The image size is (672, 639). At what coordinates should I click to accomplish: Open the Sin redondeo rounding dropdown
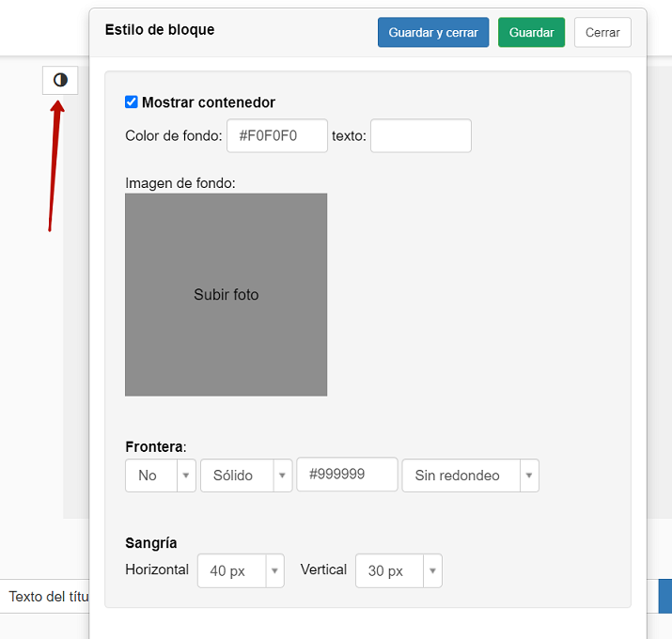[470, 475]
